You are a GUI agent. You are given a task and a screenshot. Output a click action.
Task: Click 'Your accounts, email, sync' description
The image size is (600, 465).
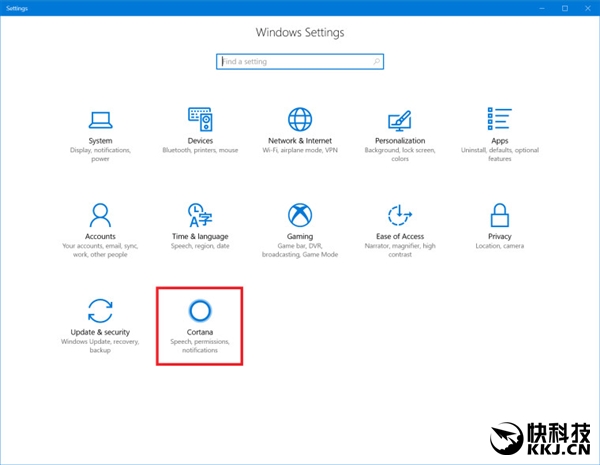tap(100, 250)
